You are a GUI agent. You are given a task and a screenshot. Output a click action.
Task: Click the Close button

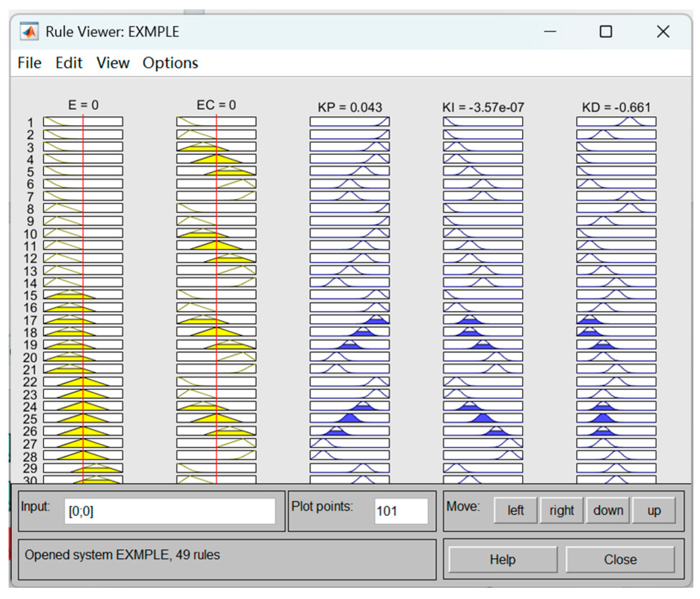(620, 559)
